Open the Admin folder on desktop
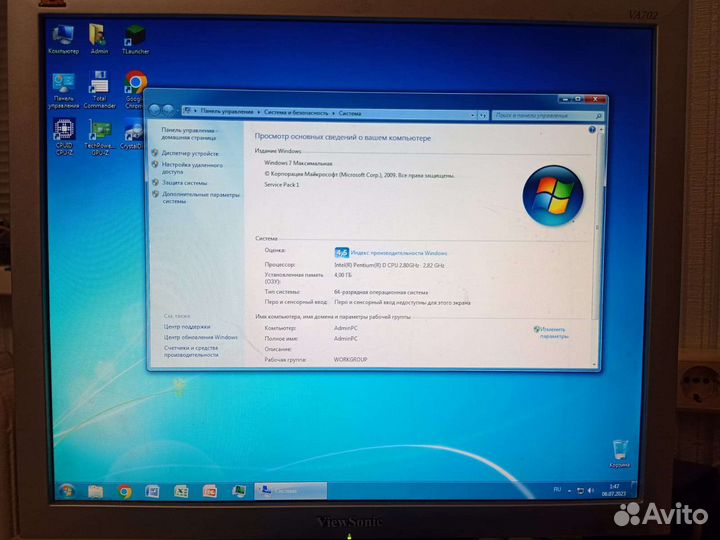This screenshot has width=720, height=540. tap(99, 39)
